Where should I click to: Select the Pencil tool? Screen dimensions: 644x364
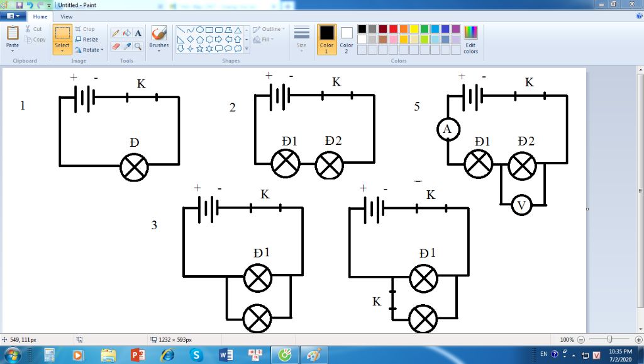point(116,33)
